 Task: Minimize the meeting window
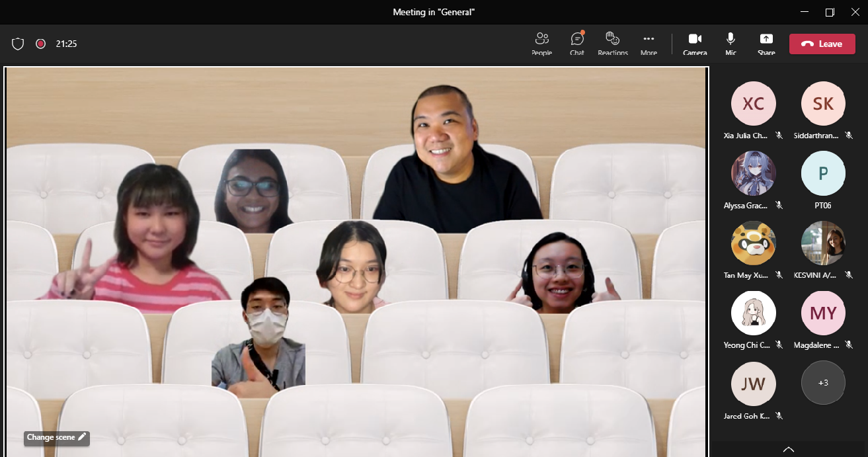point(804,12)
